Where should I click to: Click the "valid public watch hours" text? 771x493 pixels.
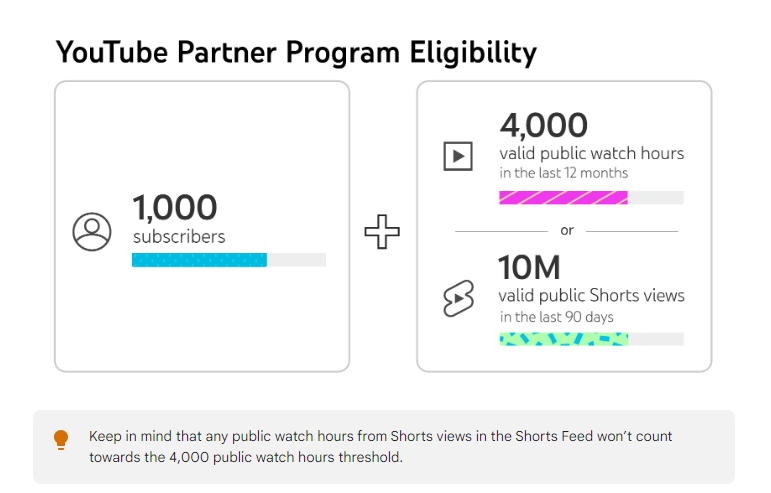click(x=591, y=153)
